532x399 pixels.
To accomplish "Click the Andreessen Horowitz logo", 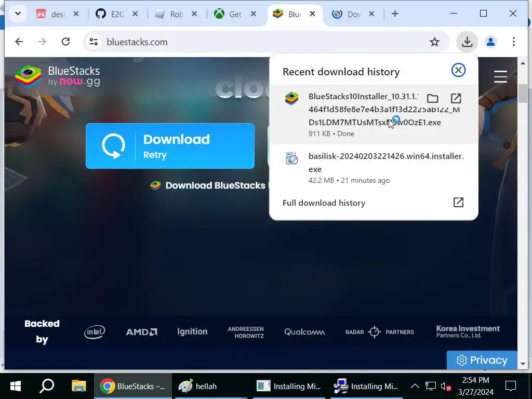I will tap(246, 332).
